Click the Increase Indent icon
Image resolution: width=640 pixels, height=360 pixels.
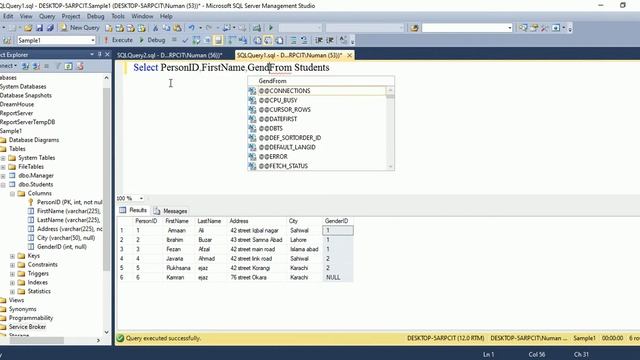tap(330, 40)
